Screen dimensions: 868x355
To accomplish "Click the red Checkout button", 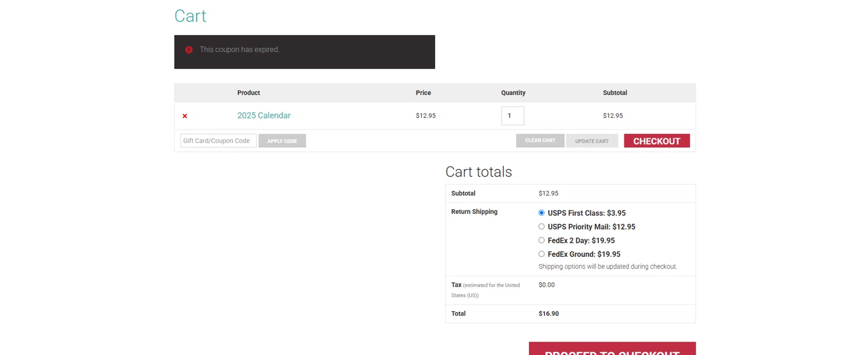I will [657, 140].
